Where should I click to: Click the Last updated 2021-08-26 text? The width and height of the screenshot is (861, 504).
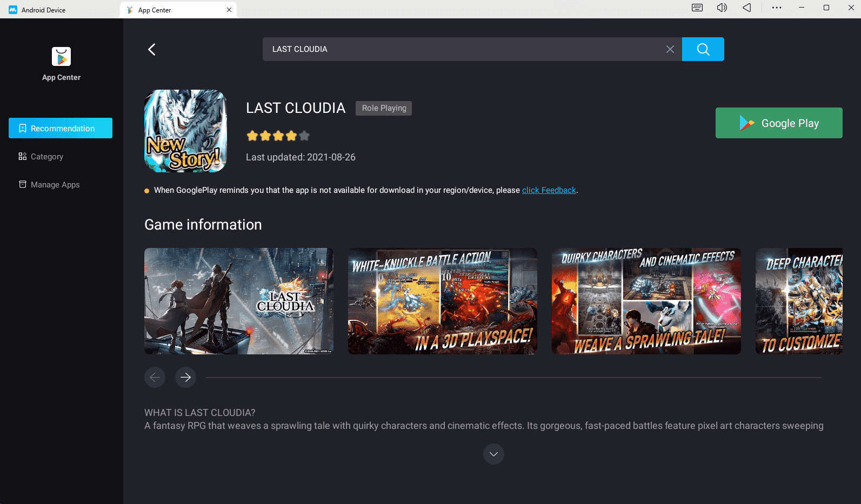[x=301, y=157]
